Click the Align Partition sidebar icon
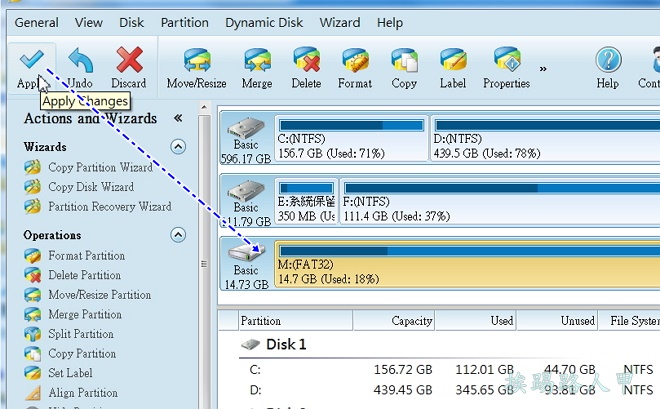The height and width of the screenshot is (409, 660). tap(32, 393)
